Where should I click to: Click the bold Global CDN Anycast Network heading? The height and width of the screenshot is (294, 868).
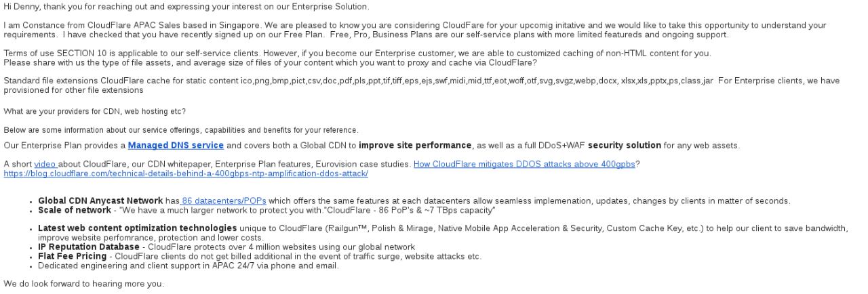100,201
